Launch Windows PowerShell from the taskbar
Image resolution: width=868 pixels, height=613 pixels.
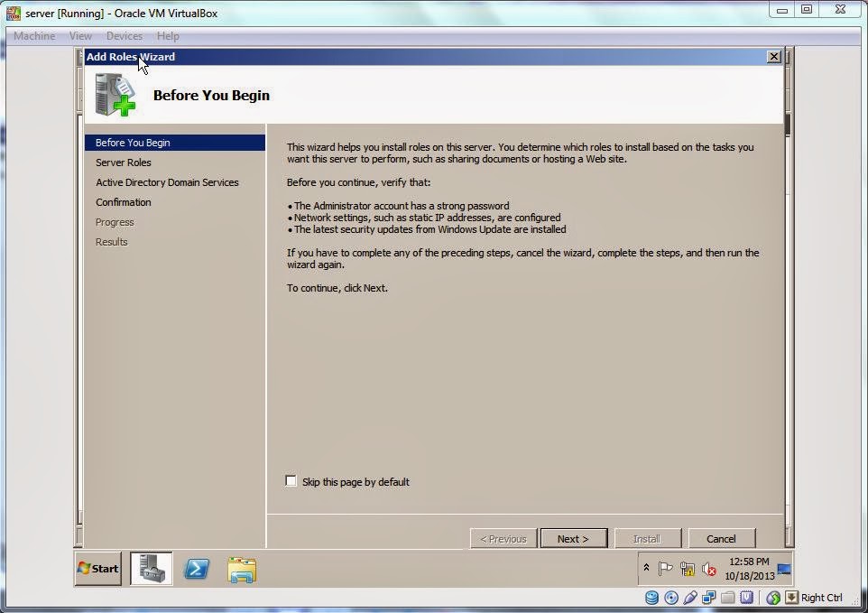point(197,569)
